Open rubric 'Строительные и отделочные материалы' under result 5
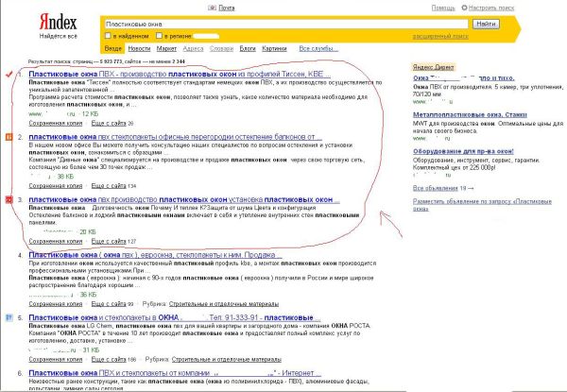The width and height of the screenshot is (567, 392). [x=227, y=360]
